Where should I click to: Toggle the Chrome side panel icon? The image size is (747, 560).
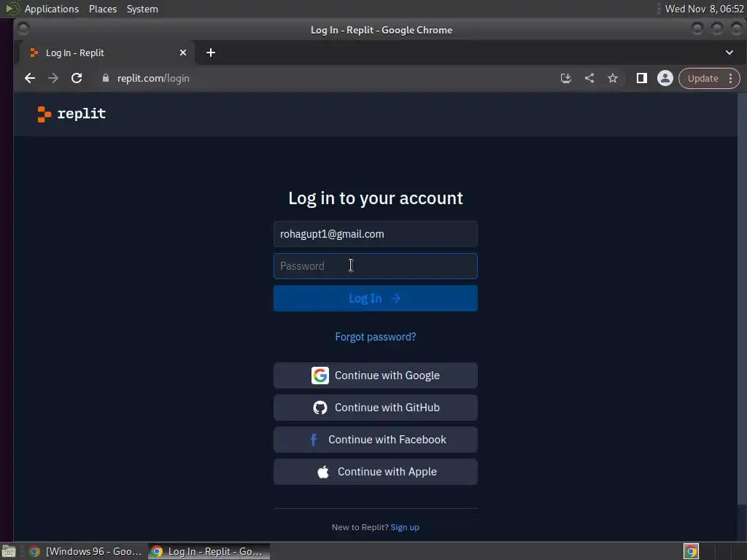pos(642,78)
